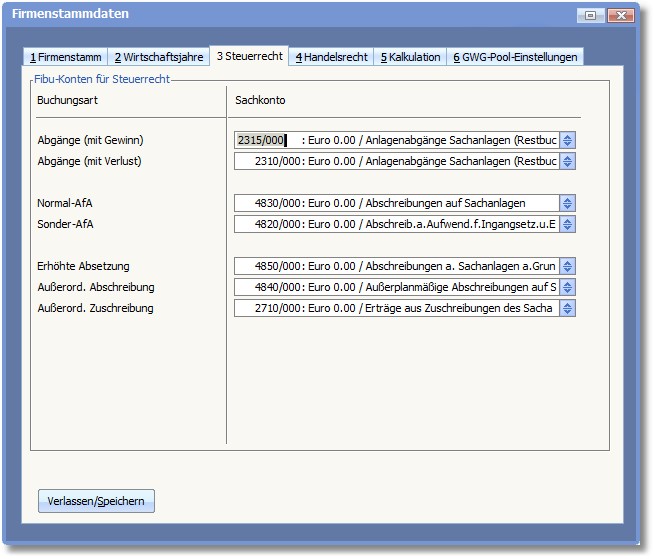
Task: Switch to the Handelsrecht tab
Action: click(x=331, y=57)
